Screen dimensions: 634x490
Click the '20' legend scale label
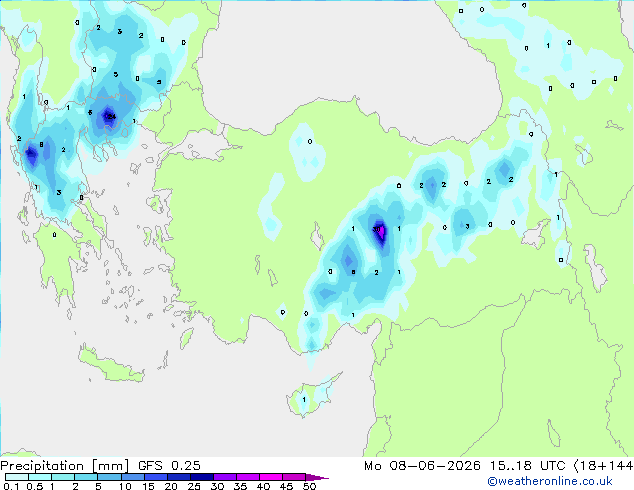(x=171, y=486)
